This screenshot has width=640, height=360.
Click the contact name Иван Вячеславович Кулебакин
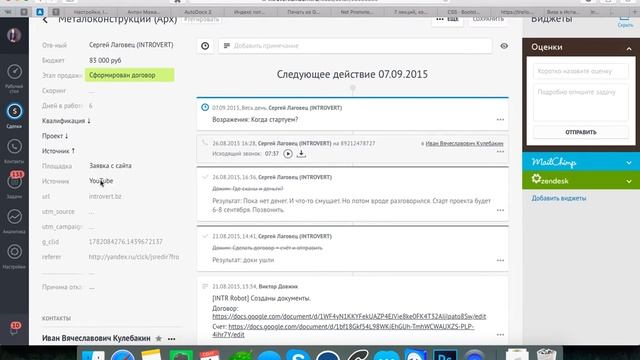pyautogui.click(x=96, y=338)
